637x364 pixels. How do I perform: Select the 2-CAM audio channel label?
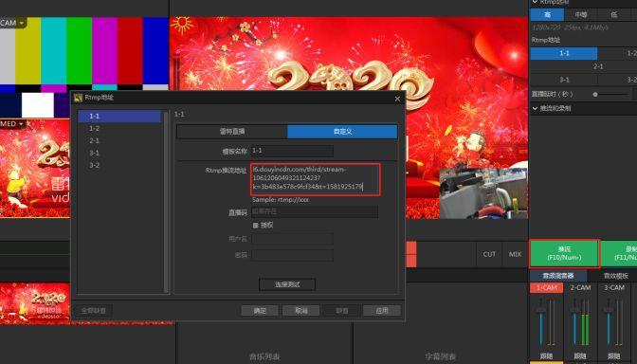(x=580, y=287)
